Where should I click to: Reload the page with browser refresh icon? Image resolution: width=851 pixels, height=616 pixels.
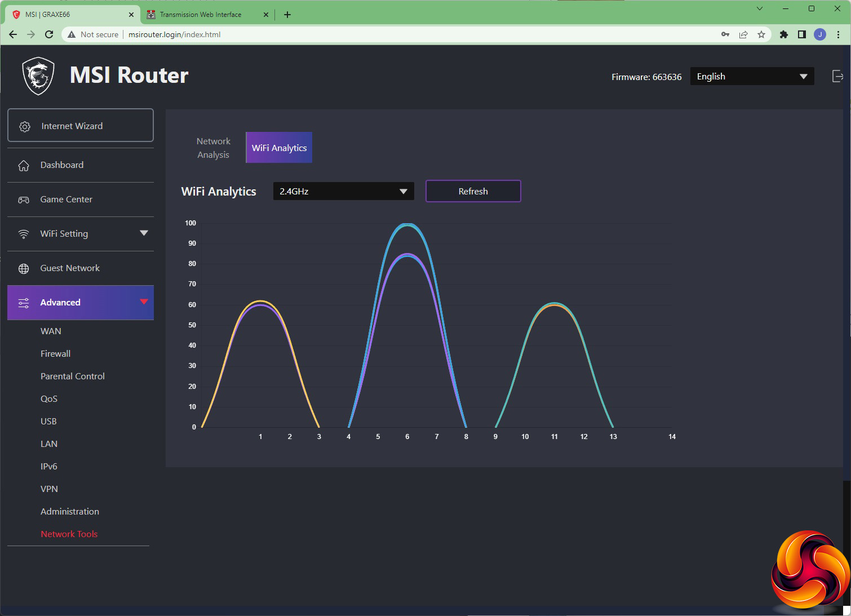(x=49, y=34)
